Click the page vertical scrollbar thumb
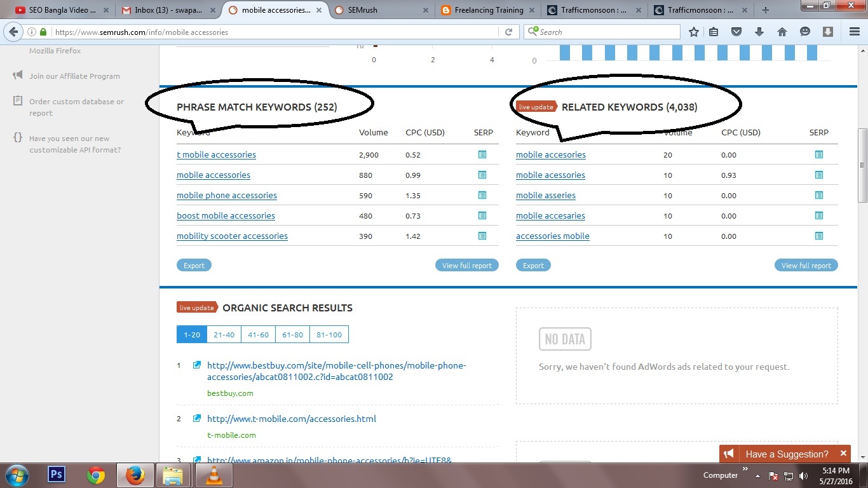The image size is (868, 488). coord(862,165)
